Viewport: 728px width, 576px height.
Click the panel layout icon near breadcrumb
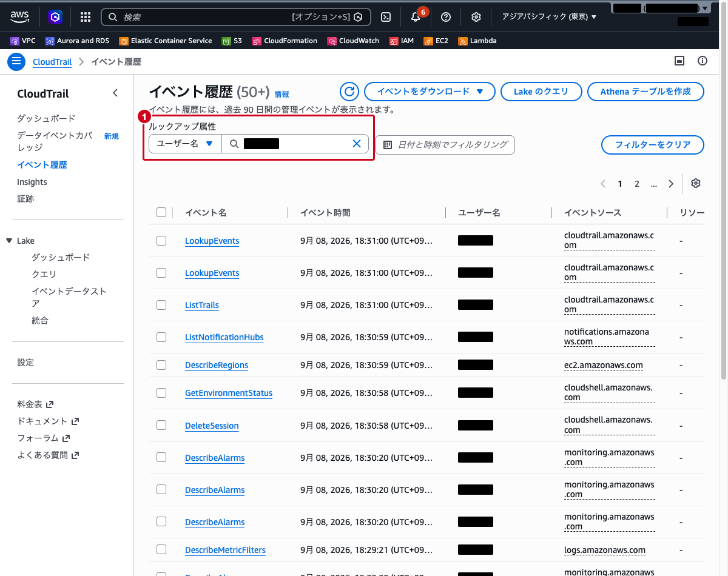click(679, 61)
